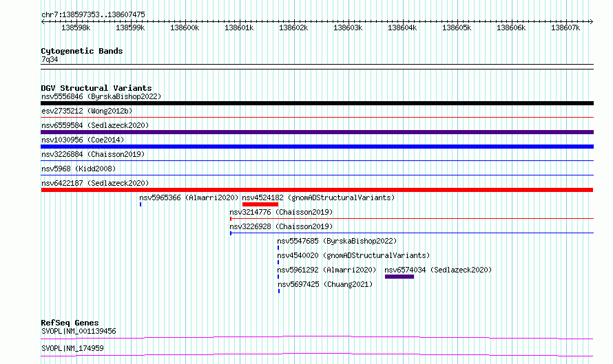This screenshot has width=613, height=364.
Task: Open variant label nsv5547685 (ByrskaBishop2022)
Action: [x=337, y=241]
